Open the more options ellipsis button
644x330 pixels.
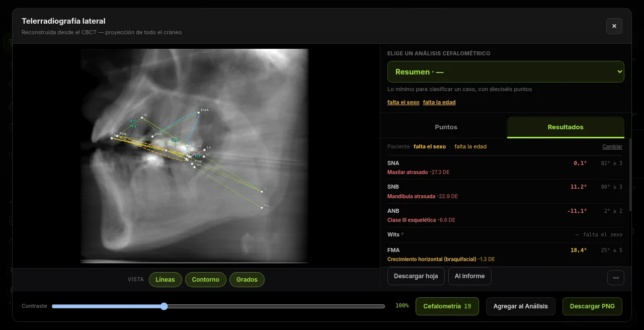click(x=616, y=277)
